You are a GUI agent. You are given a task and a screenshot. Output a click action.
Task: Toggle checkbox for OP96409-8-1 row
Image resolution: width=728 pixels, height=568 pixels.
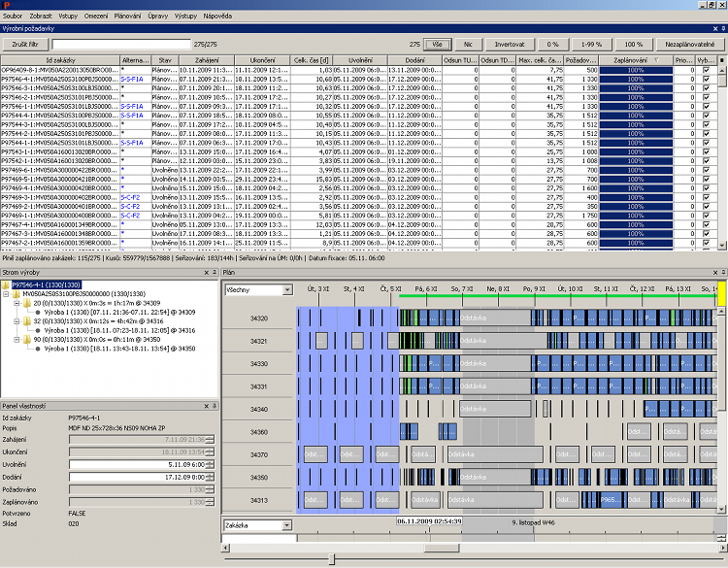pyautogui.click(x=707, y=70)
